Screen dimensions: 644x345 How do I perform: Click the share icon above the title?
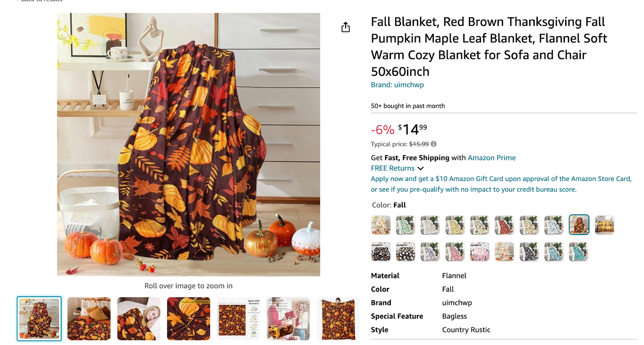pos(345,27)
